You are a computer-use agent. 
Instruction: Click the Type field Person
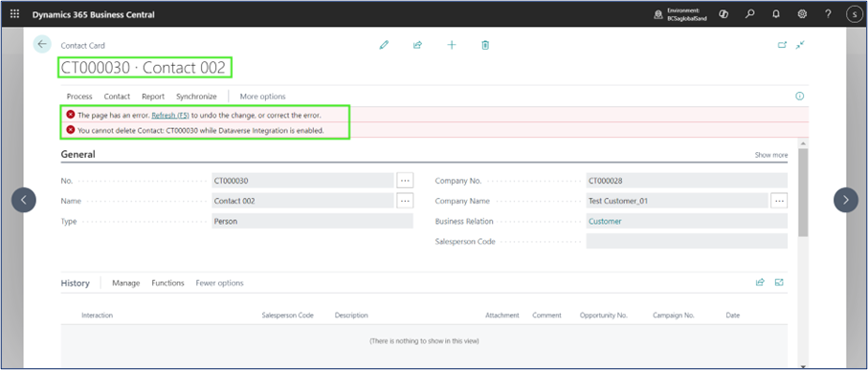tap(312, 221)
